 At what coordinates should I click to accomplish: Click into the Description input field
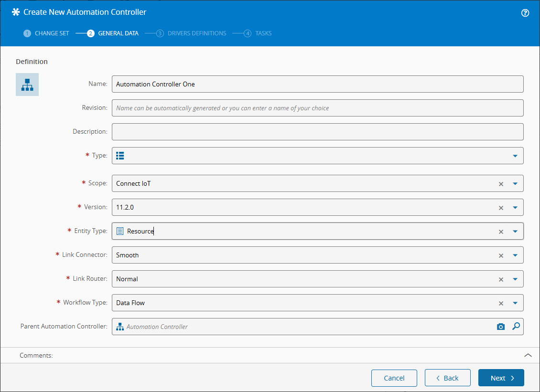(x=317, y=132)
